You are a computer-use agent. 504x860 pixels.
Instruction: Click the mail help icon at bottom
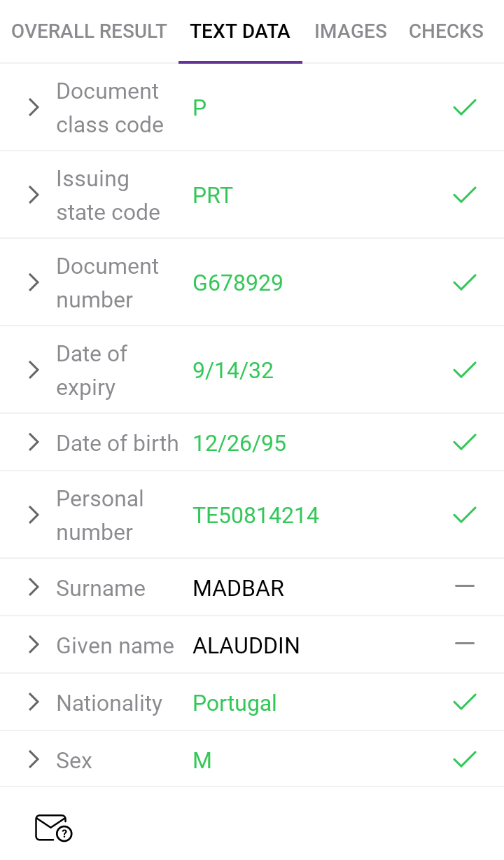53,828
